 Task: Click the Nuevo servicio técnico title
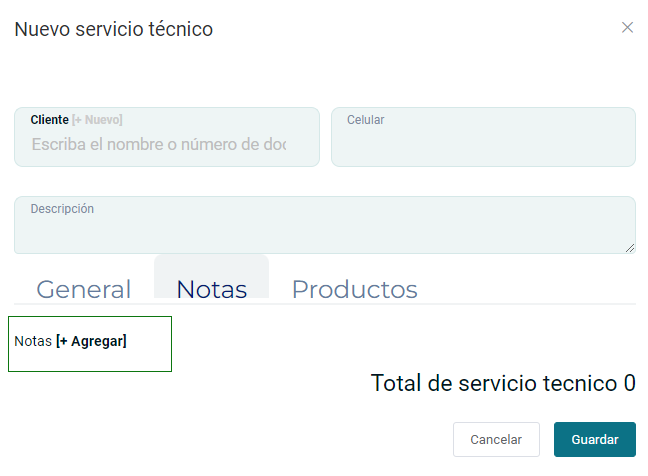[x=113, y=29]
